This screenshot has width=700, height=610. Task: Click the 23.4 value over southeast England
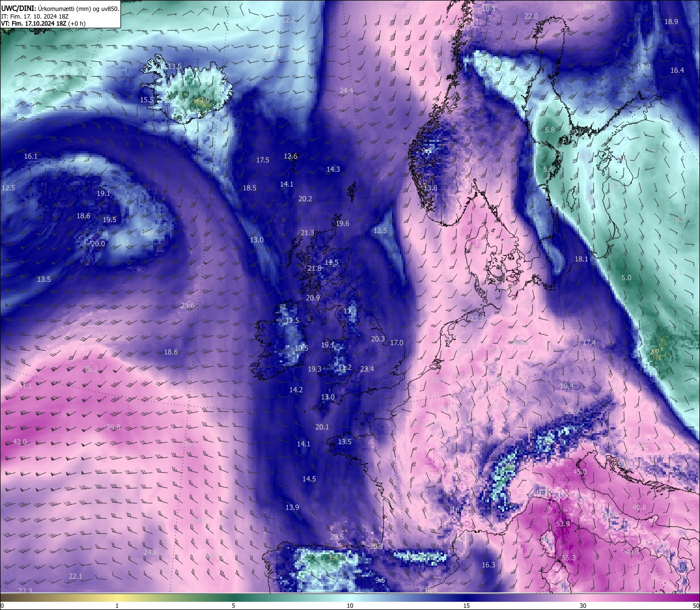pos(367,369)
